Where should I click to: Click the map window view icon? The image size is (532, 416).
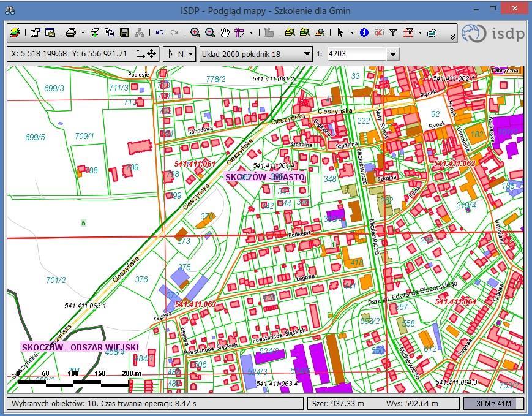[50, 32]
